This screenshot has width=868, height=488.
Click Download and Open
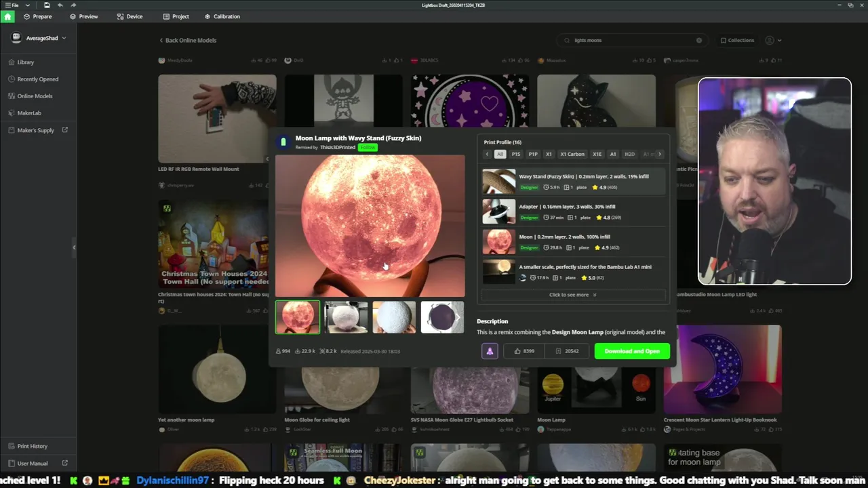[x=632, y=351]
